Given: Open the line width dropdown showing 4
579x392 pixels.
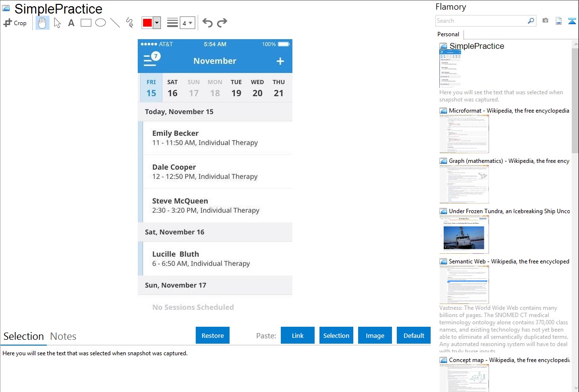Looking at the screenshot, I should [187, 23].
